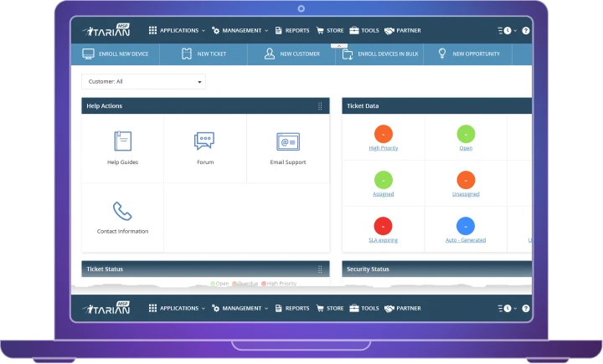Open the Contact Information phone icon
Image resolution: width=603 pixels, height=364 pixels.
(x=122, y=211)
